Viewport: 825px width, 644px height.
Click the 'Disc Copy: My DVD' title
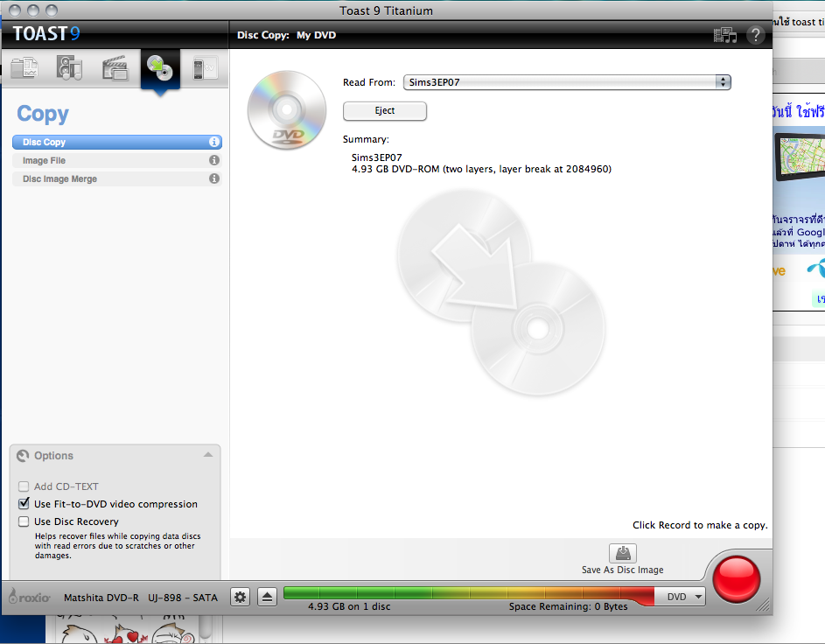[x=286, y=35]
